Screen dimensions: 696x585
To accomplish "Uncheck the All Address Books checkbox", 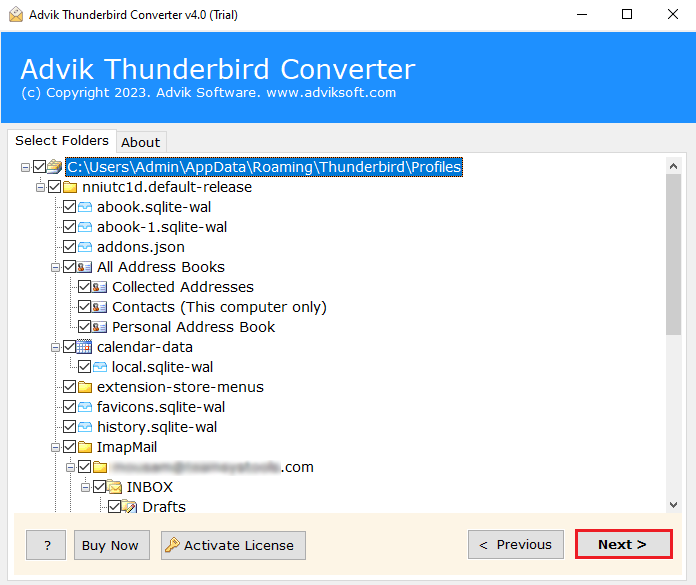I will click(x=70, y=267).
